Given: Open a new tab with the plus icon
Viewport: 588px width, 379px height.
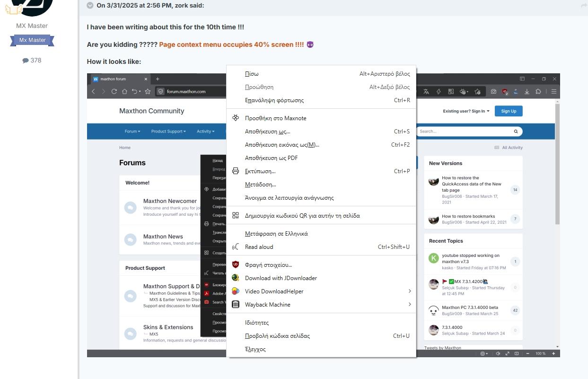Looking at the screenshot, I should coord(158,79).
